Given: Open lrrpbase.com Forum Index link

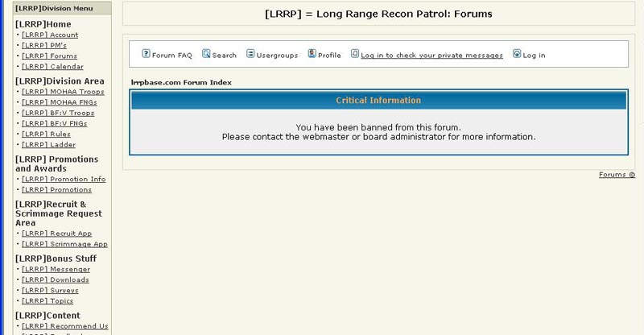Looking at the screenshot, I should pyautogui.click(x=181, y=82).
